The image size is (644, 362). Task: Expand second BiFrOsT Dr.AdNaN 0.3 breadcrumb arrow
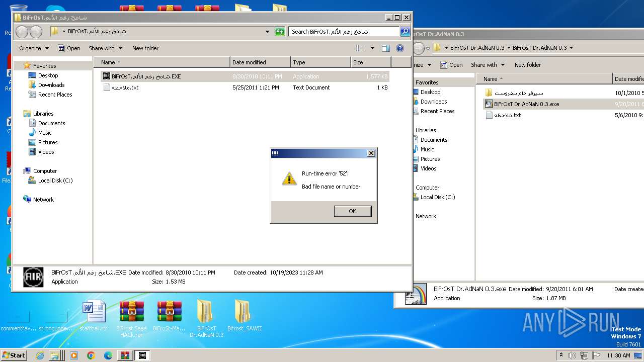[x=571, y=48]
